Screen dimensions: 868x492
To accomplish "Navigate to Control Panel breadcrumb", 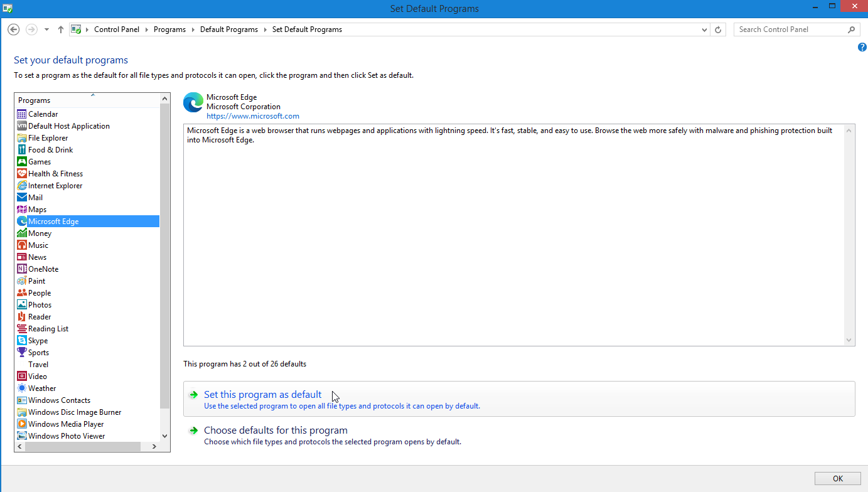I will [117, 29].
